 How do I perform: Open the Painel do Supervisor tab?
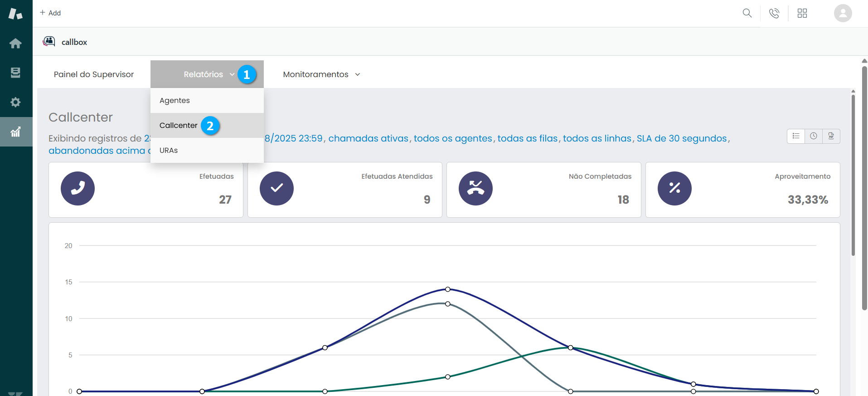tap(94, 74)
